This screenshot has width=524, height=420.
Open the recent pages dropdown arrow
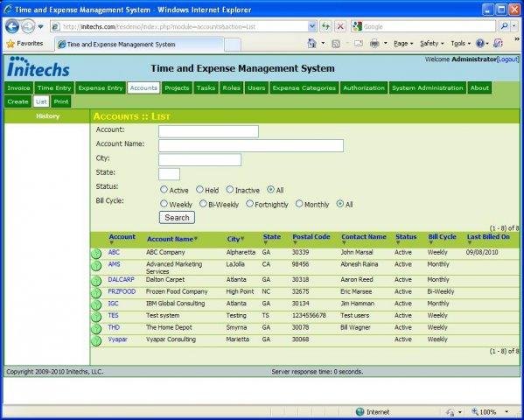pyautogui.click(x=40, y=26)
